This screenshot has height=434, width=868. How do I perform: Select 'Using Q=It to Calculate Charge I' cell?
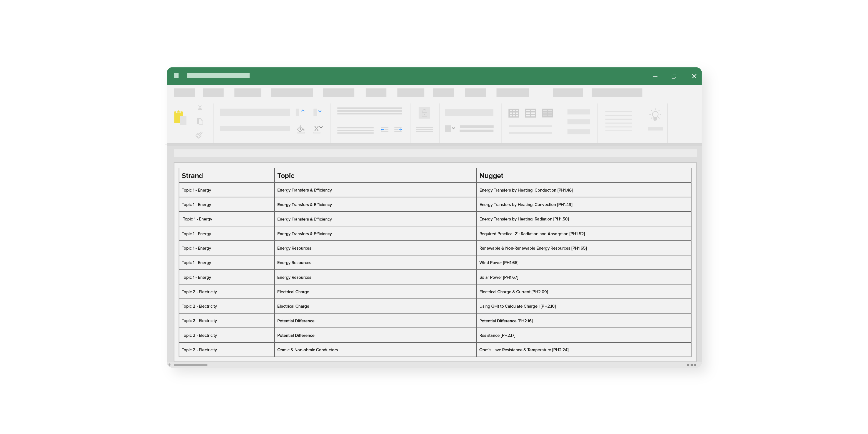584,306
